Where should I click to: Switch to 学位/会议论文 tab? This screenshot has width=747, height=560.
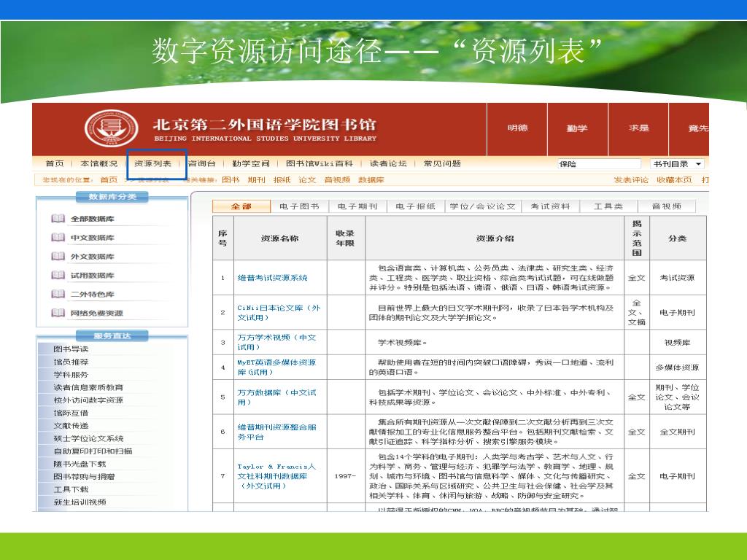tap(483, 206)
